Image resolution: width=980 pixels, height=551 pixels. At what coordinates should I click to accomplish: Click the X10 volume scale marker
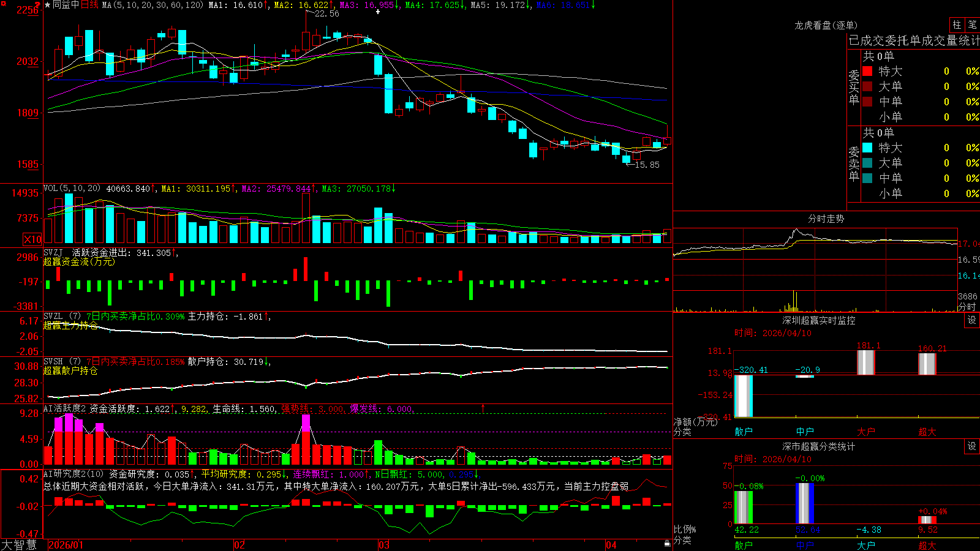(32, 239)
